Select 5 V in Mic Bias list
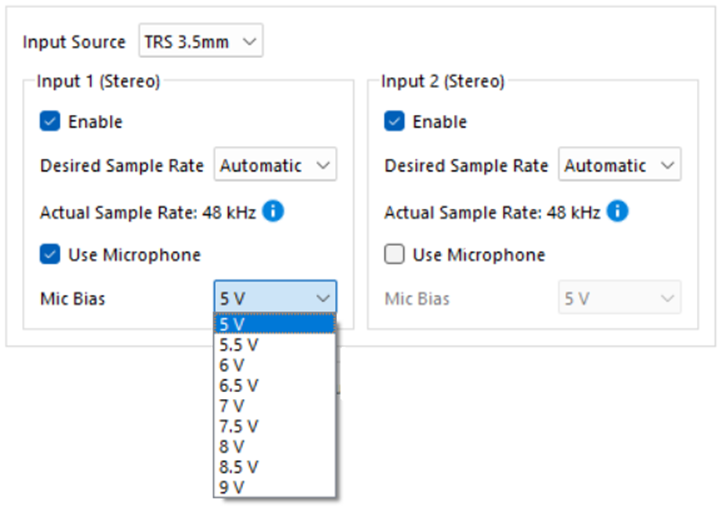 pyautogui.click(x=275, y=324)
